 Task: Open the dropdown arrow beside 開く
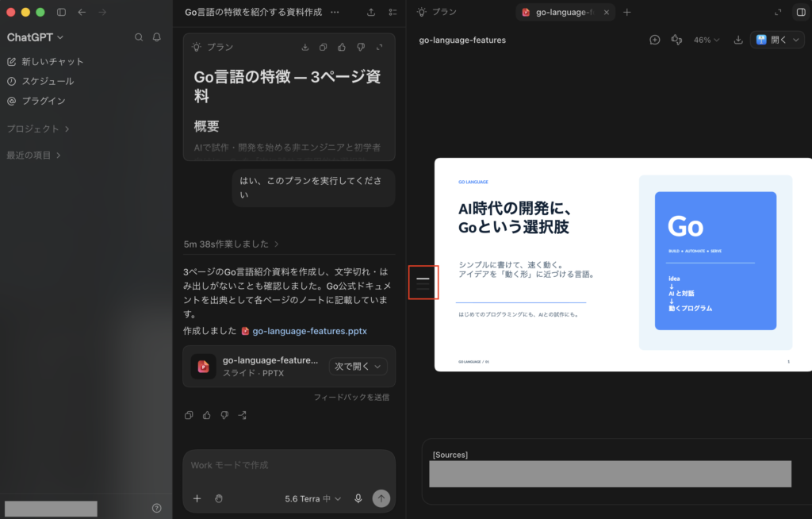[x=796, y=40]
